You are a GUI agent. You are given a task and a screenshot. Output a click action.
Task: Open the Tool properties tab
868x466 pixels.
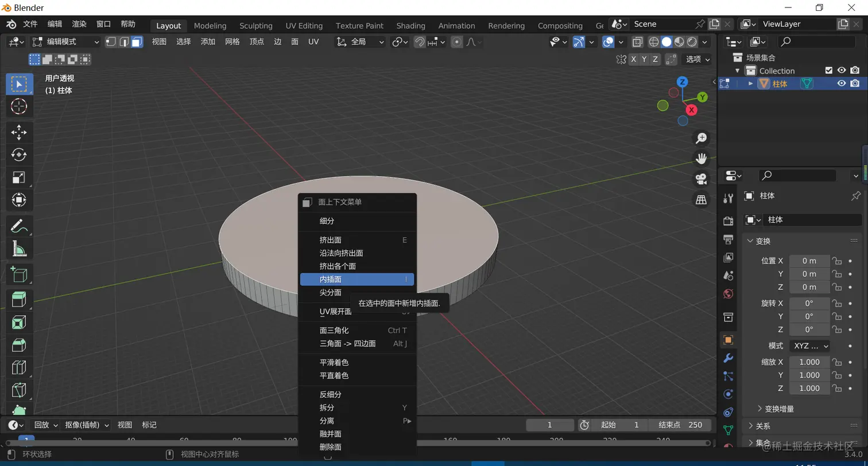pyautogui.click(x=728, y=198)
